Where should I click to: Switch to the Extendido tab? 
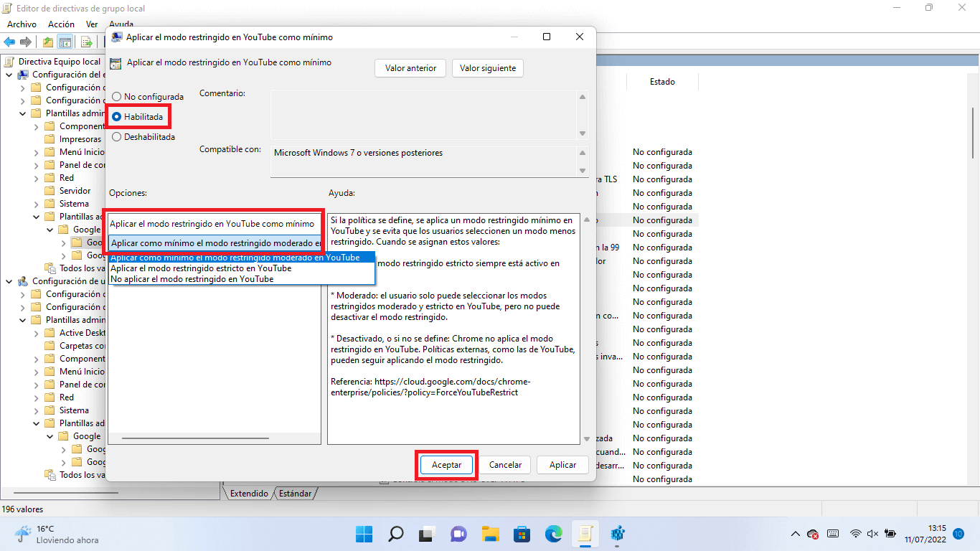tap(248, 494)
